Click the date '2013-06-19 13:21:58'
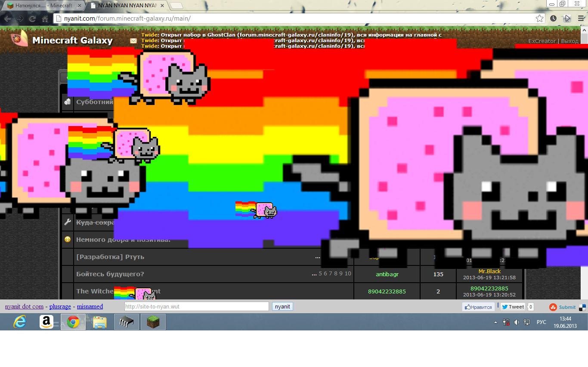This screenshot has height=367, width=588. (x=489, y=278)
